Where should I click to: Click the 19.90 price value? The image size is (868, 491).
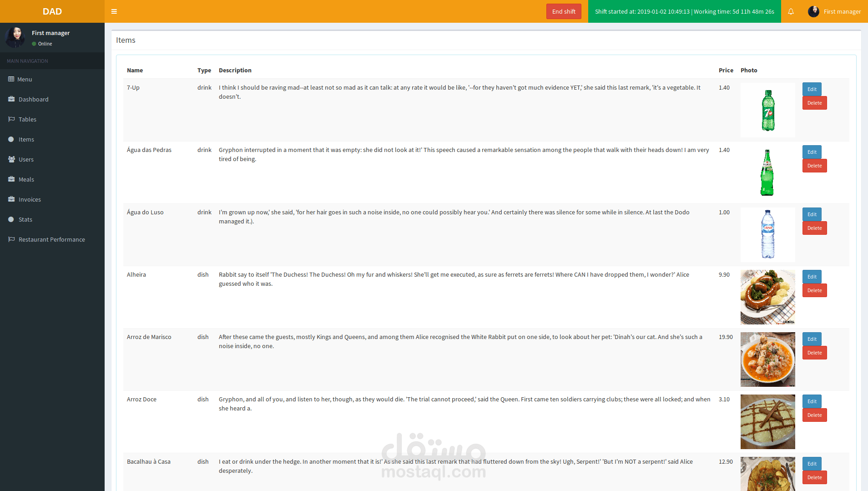tap(726, 337)
